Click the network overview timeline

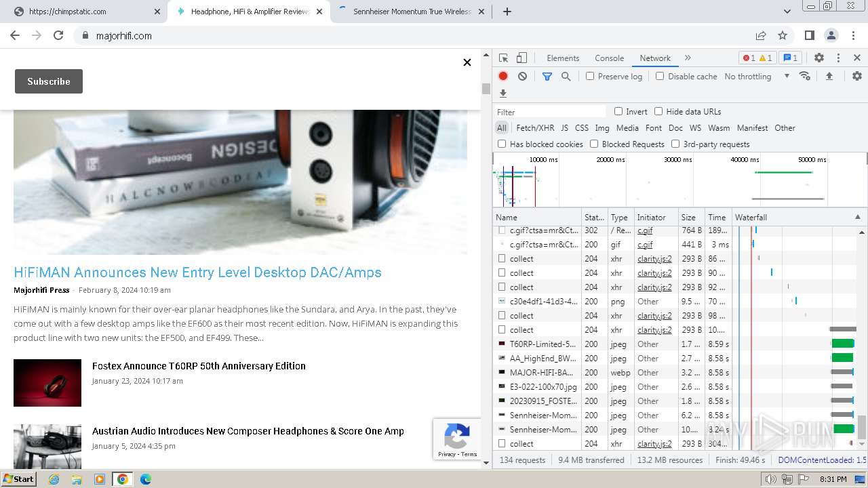(x=679, y=180)
